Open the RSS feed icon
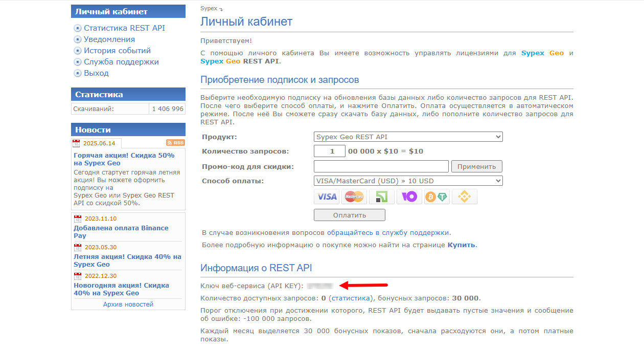This screenshot has height=348, width=644. 175,142
